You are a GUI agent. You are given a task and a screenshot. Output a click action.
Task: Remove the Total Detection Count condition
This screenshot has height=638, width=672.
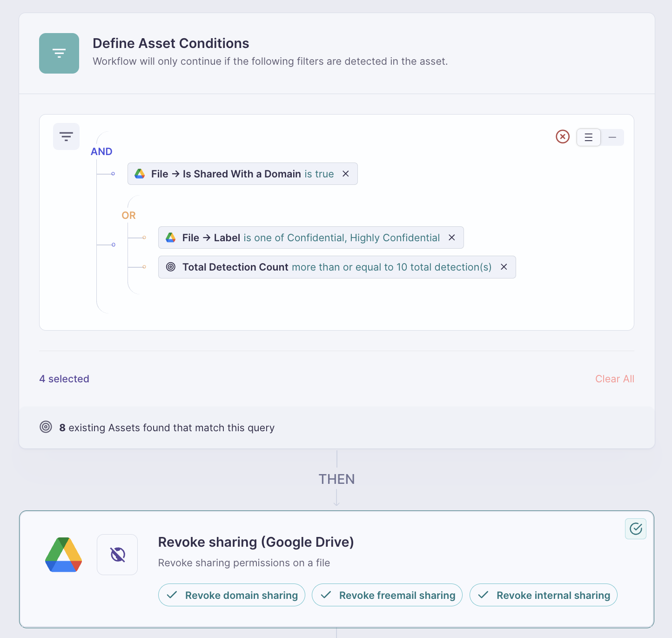click(x=504, y=267)
